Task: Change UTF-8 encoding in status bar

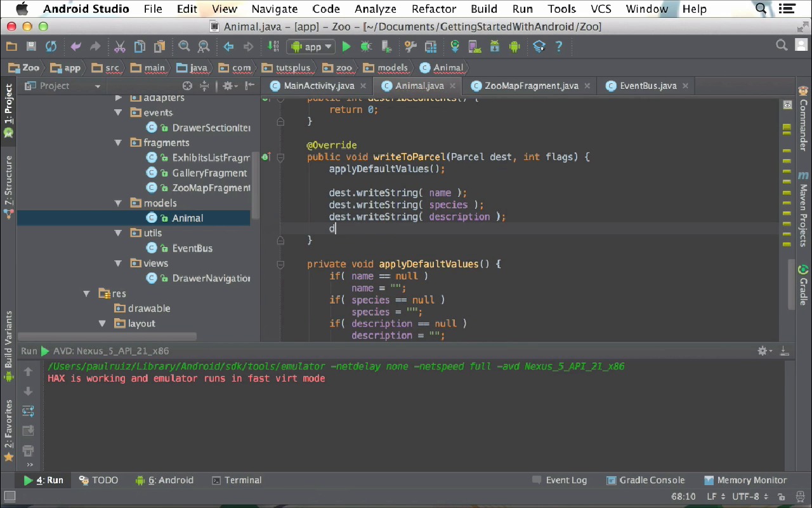Action: coord(750,497)
